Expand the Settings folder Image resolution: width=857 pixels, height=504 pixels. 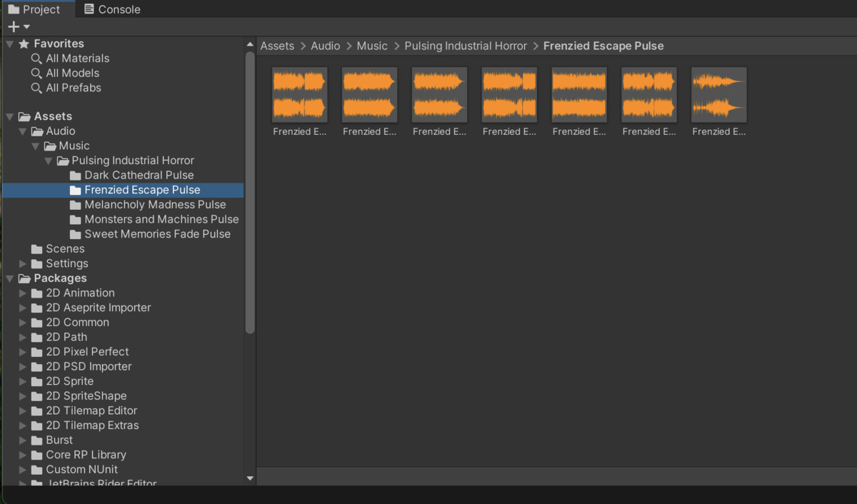(23, 264)
